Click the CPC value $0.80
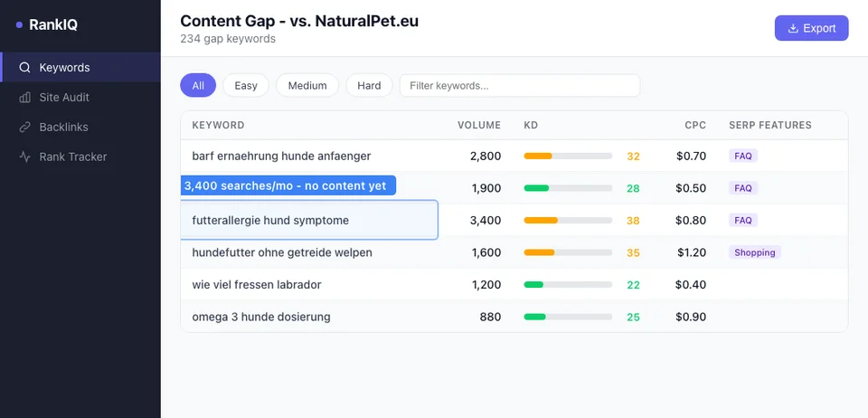Viewport: 868px width, 418px height. click(692, 221)
